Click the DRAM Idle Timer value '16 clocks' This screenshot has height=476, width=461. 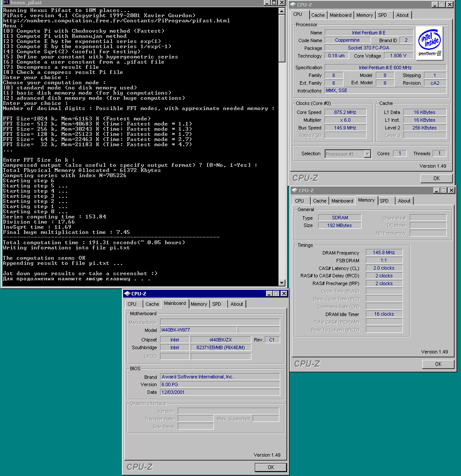[x=384, y=314]
